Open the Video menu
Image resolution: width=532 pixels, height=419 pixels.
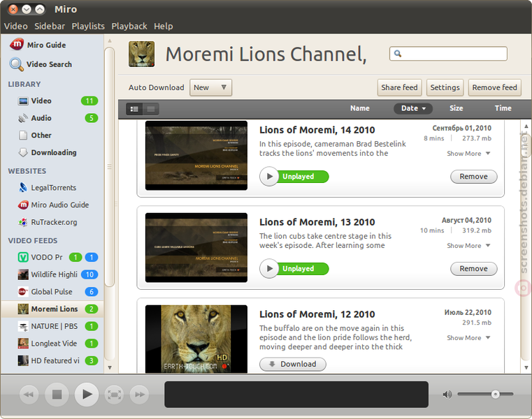tap(15, 26)
